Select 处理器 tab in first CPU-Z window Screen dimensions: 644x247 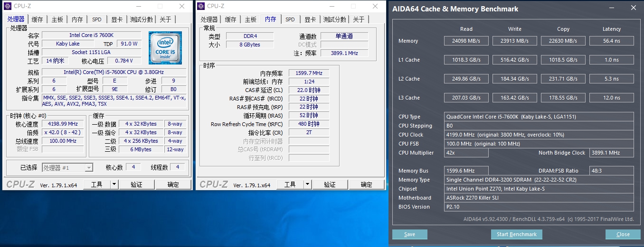[x=16, y=19]
